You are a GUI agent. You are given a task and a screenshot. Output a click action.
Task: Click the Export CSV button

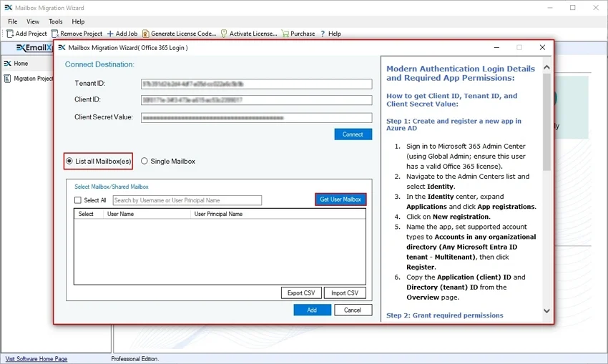[300, 292]
